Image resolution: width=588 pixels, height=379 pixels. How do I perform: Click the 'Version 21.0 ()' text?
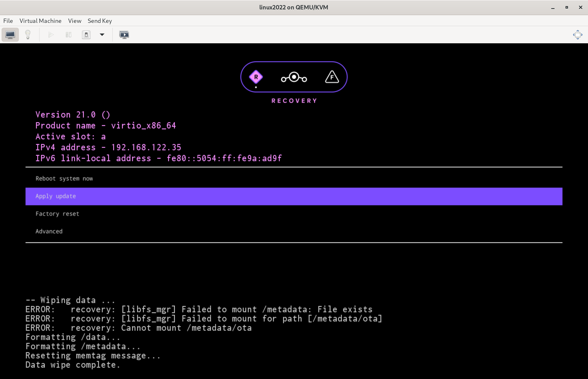point(73,115)
